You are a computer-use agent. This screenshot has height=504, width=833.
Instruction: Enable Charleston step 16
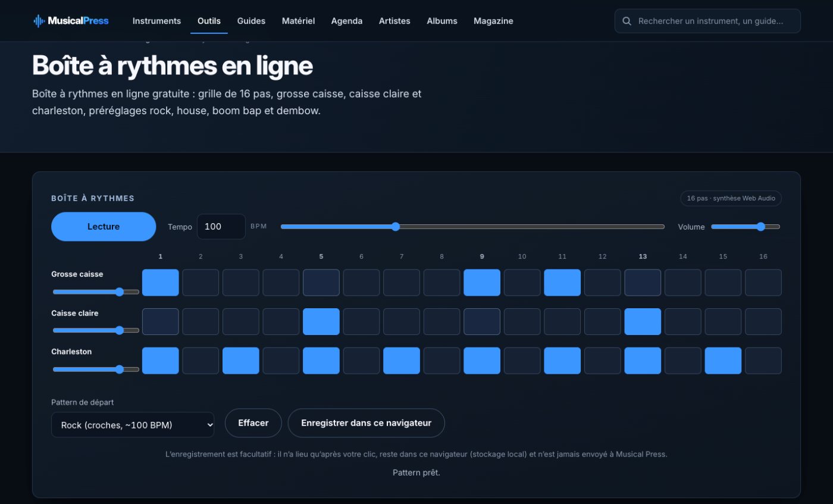coord(763,361)
